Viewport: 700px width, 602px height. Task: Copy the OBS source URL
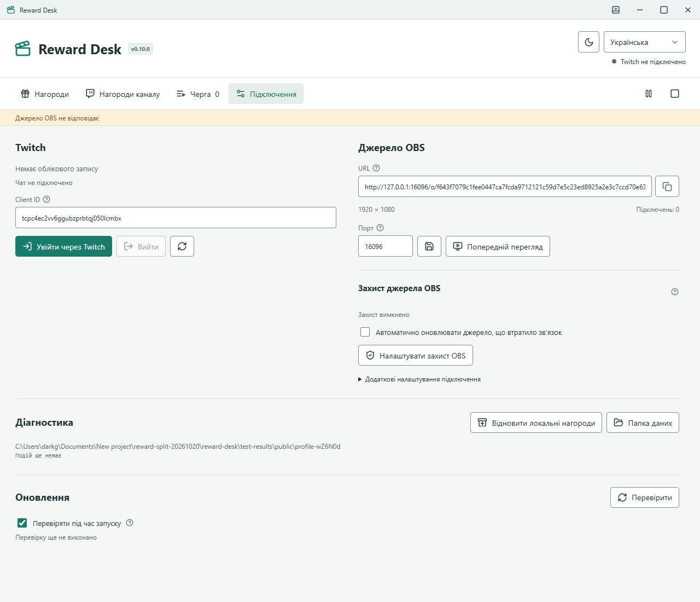(x=667, y=187)
